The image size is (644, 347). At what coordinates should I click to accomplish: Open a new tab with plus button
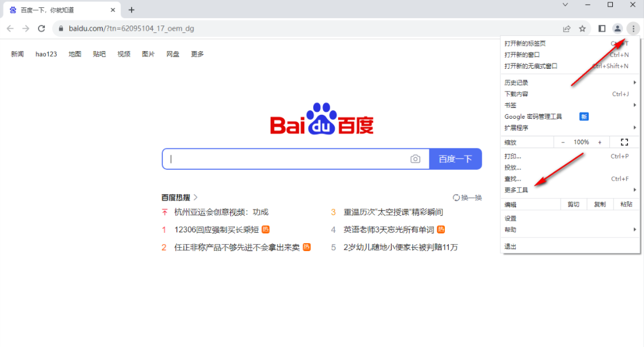(132, 10)
